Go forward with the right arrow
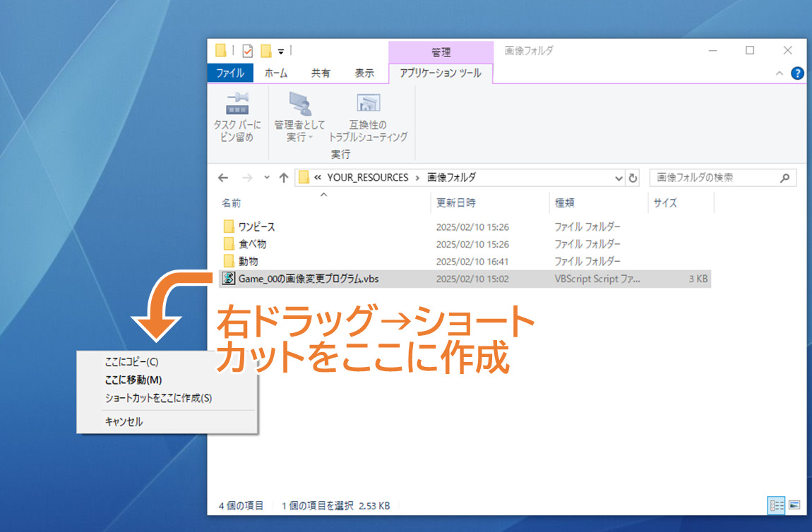 click(248, 178)
